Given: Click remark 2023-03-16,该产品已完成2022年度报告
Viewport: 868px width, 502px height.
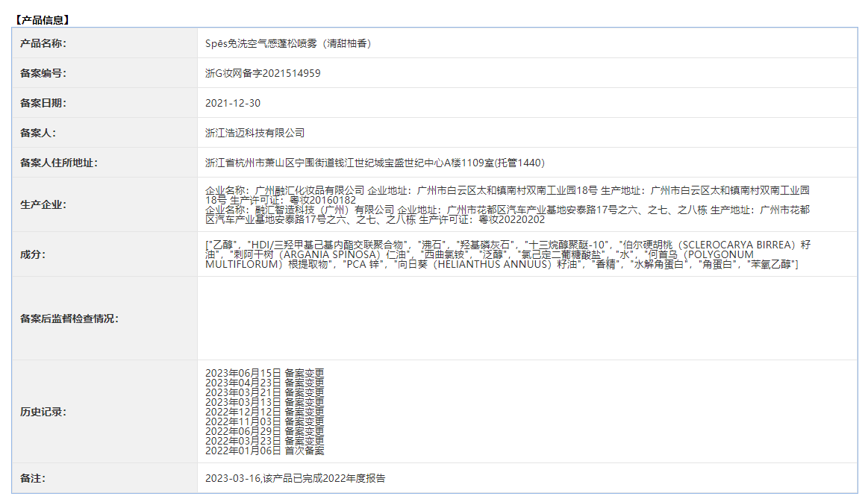Looking at the screenshot, I should (x=295, y=478).
